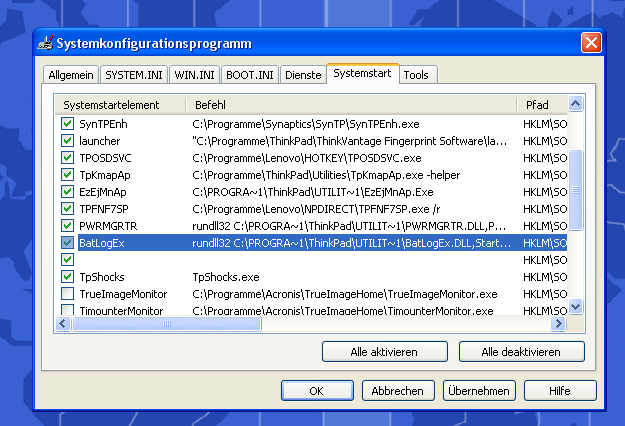The height and width of the screenshot is (426, 625).
Task: Sort by Befehl column header
Action: [351, 105]
